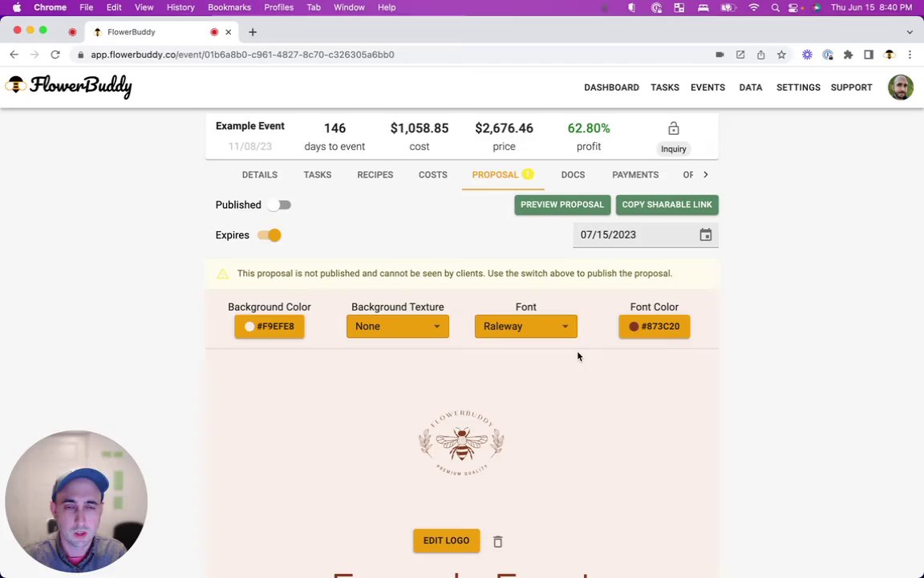Open the Payments tab

(635, 174)
